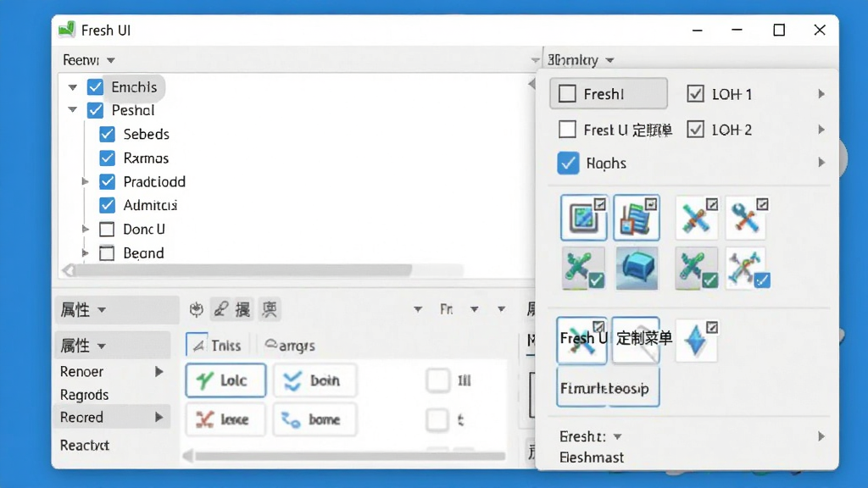
Task: Check the Donc U checkbox
Action: click(x=107, y=229)
